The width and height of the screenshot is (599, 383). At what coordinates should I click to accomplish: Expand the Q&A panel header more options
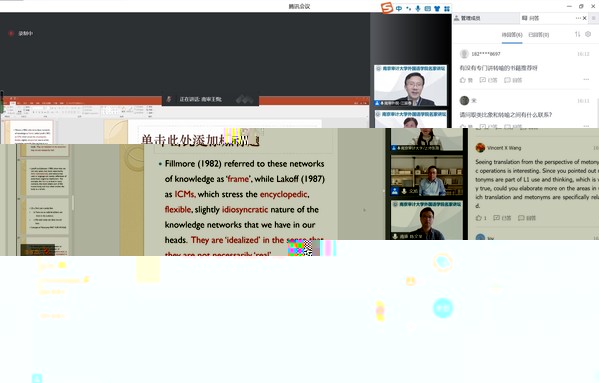(578, 18)
